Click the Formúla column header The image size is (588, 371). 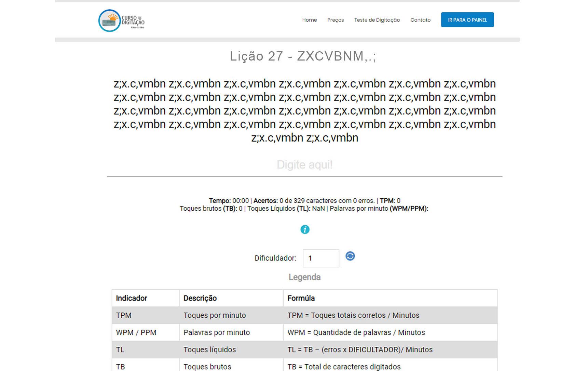click(x=301, y=298)
